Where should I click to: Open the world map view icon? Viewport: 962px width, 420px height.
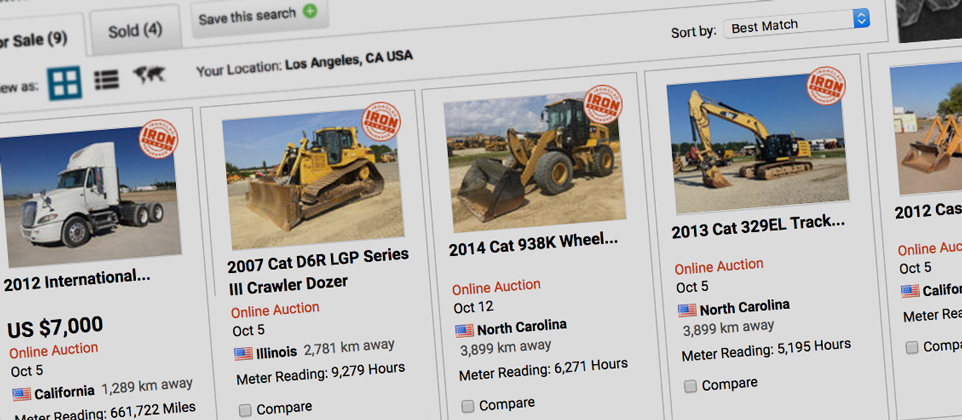(x=149, y=75)
